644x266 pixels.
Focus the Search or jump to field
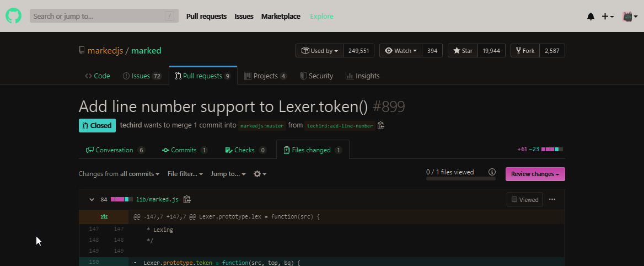104,16
